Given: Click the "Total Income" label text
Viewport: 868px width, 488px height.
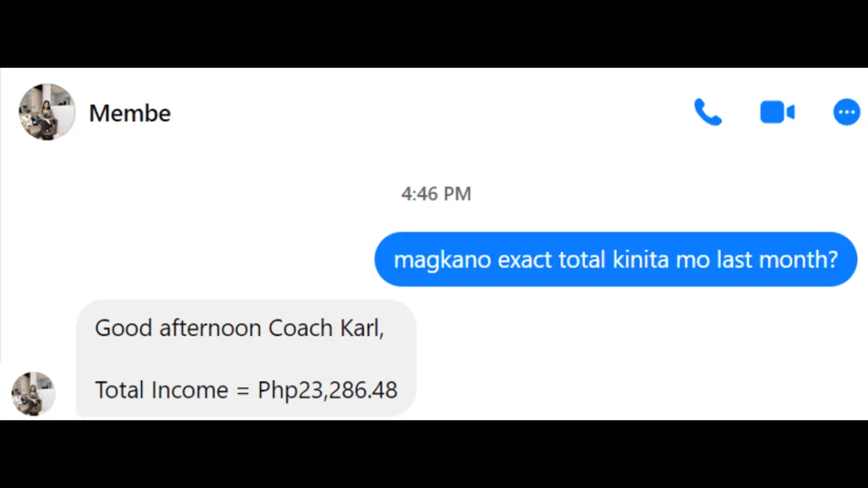Looking at the screenshot, I should (161, 390).
